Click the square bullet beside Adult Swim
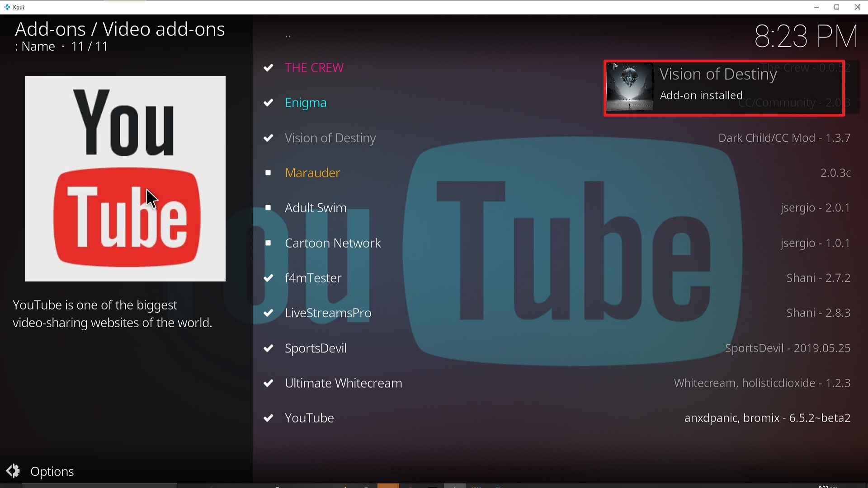This screenshot has width=868, height=488. (268, 208)
